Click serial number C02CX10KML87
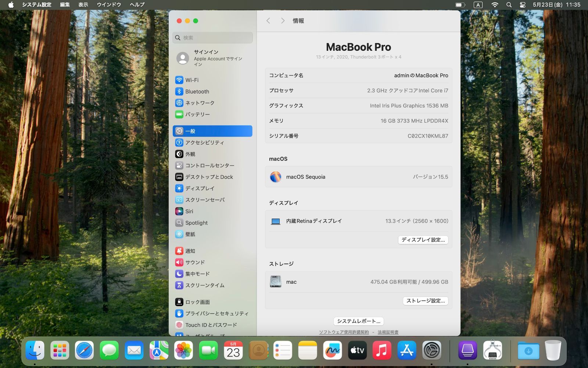 pyautogui.click(x=428, y=136)
